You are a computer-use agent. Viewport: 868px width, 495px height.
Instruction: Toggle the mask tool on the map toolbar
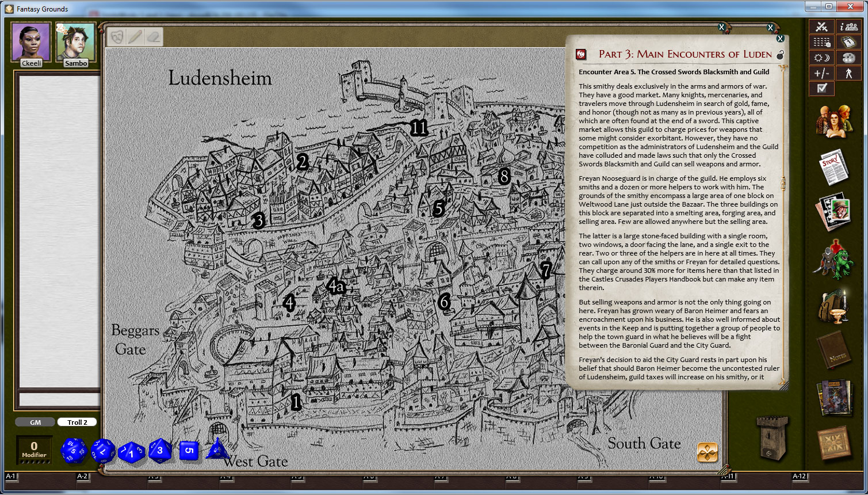(x=115, y=36)
